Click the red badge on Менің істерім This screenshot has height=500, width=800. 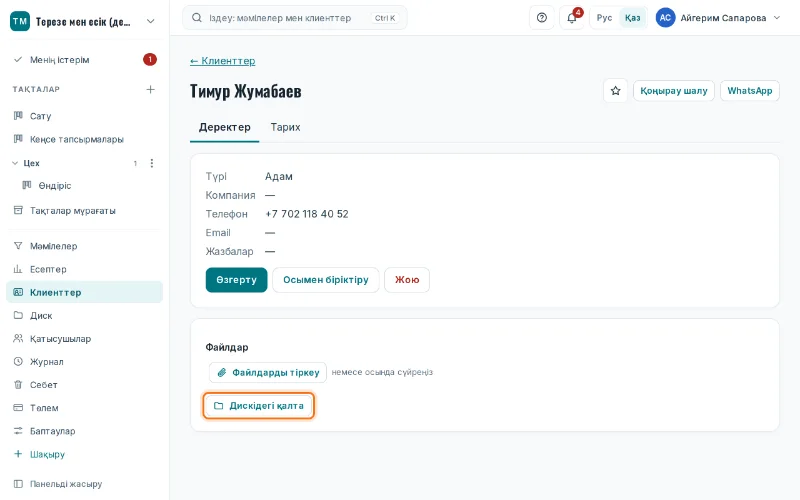(x=149, y=60)
